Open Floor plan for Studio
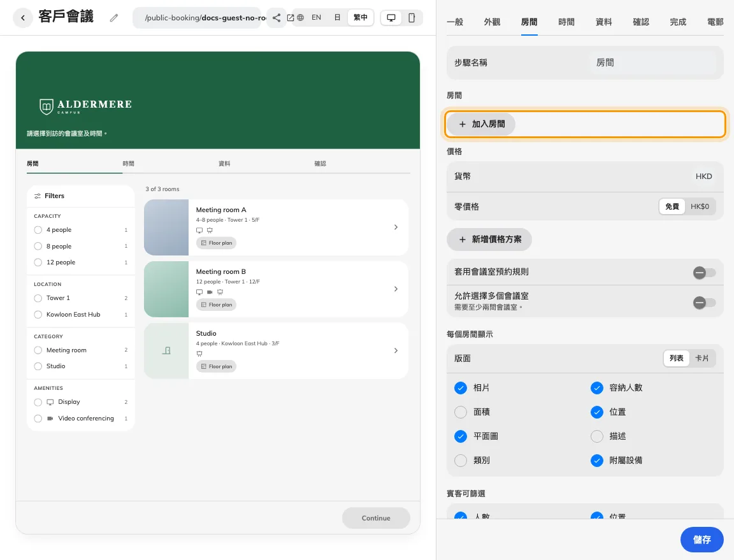 216,366
